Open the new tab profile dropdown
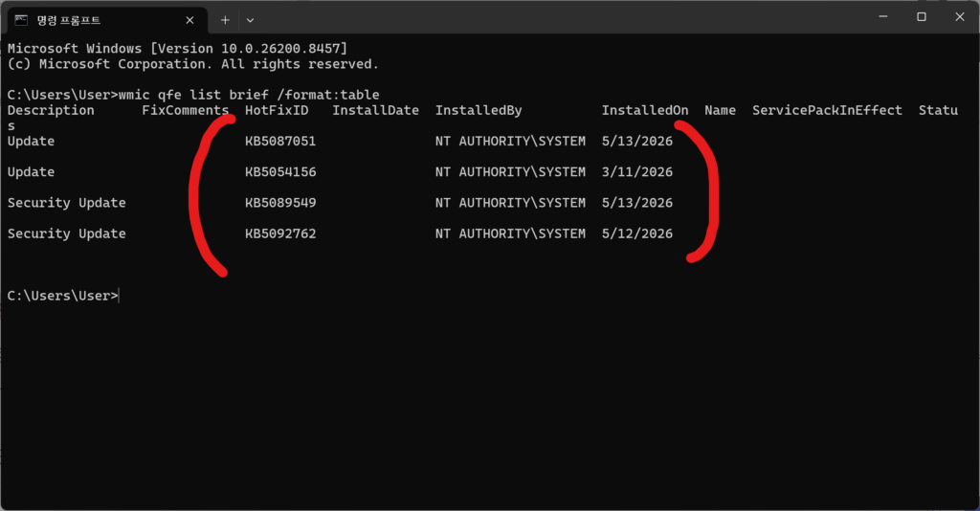This screenshot has width=980, height=511. tap(250, 21)
